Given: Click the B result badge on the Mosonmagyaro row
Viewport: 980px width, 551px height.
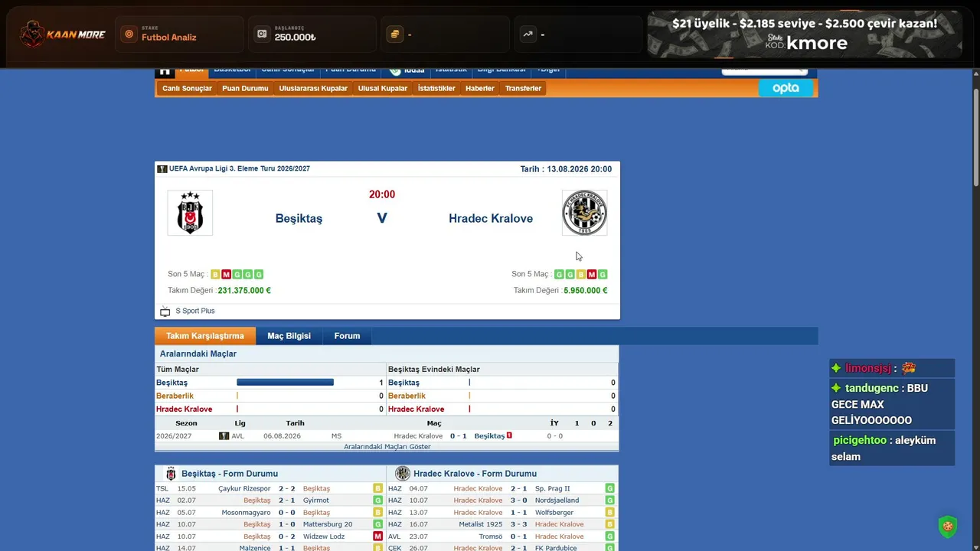Looking at the screenshot, I should coord(378,513).
